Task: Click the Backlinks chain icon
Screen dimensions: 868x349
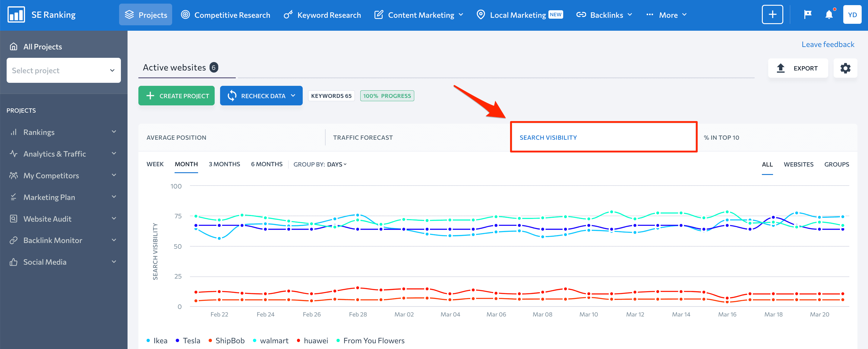Action: 581,15
